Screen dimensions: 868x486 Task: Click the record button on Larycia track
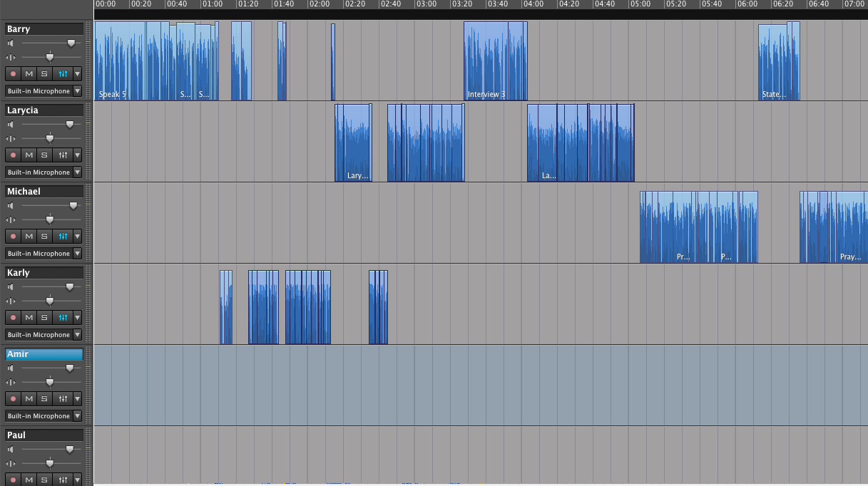13,155
